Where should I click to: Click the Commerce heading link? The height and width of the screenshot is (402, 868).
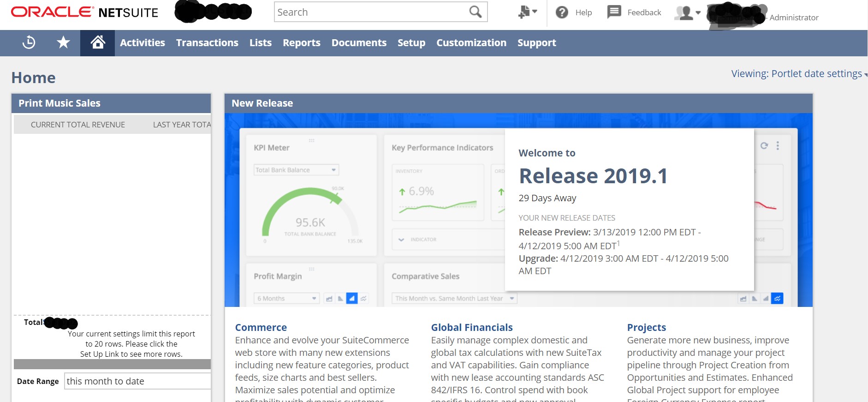tap(261, 327)
